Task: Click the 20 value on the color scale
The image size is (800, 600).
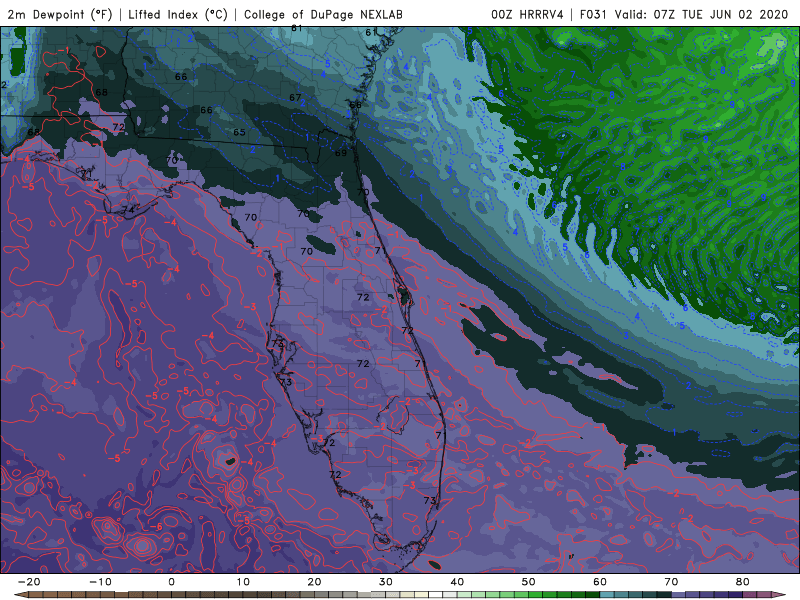Action: pyautogui.click(x=314, y=582)
